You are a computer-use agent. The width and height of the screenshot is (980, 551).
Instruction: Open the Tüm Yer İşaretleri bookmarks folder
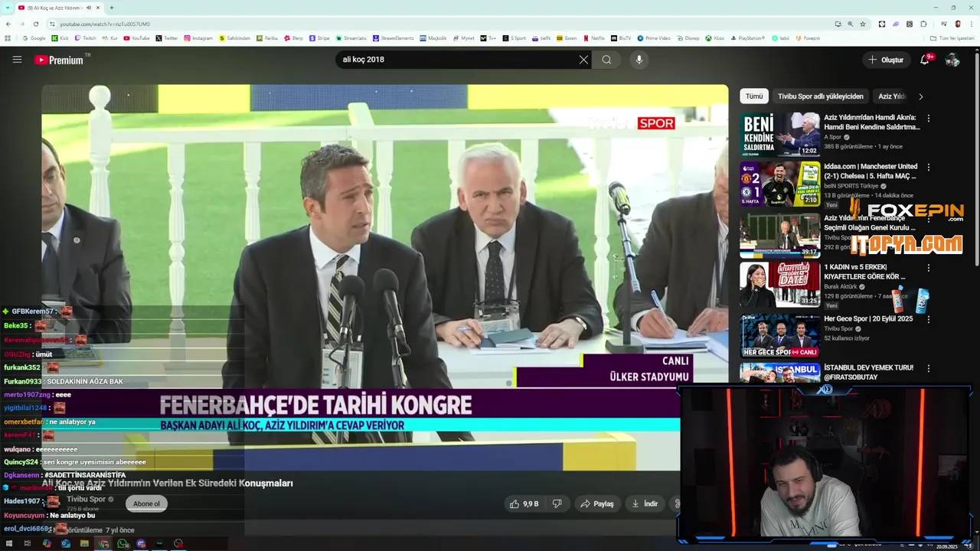click(x=952, y=37)
